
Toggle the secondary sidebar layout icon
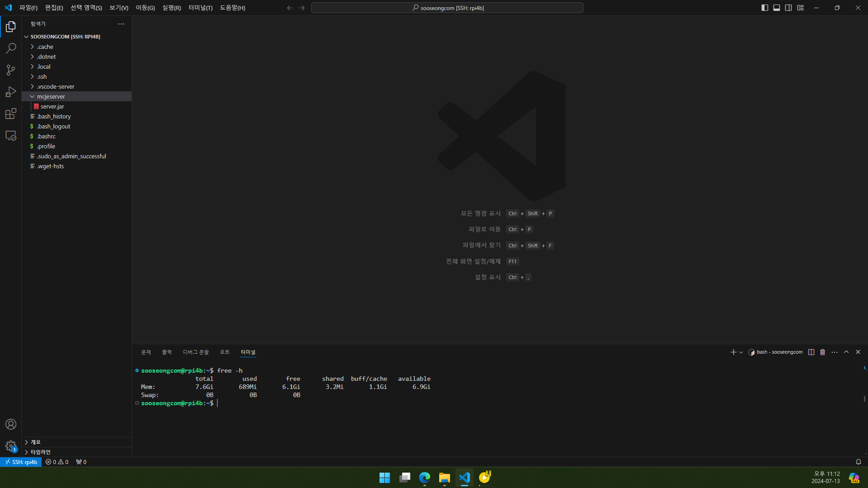click(x=788, y=8)
